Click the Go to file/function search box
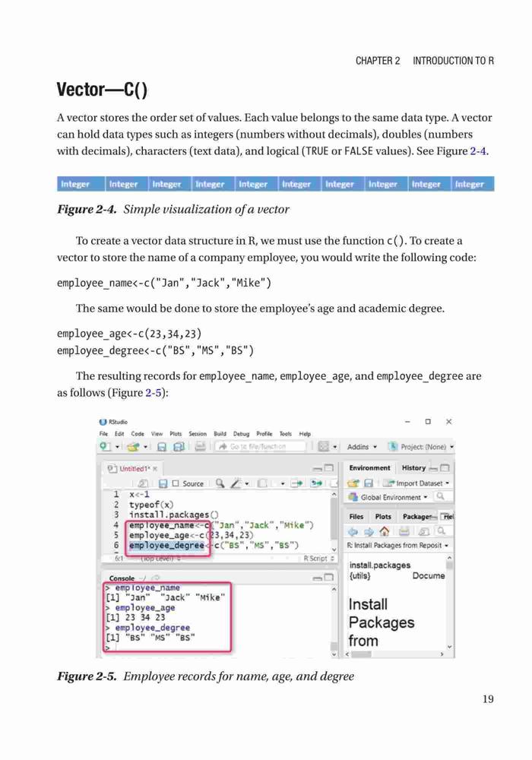The height and width of the screenshot is (760, 532). click(261, 447)
